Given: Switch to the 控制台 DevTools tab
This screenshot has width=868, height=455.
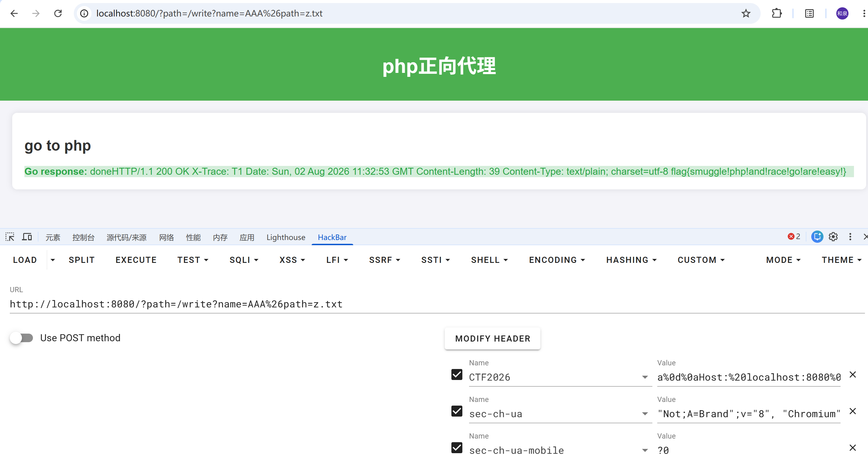Looking at the screenshot, I should 83,237.
